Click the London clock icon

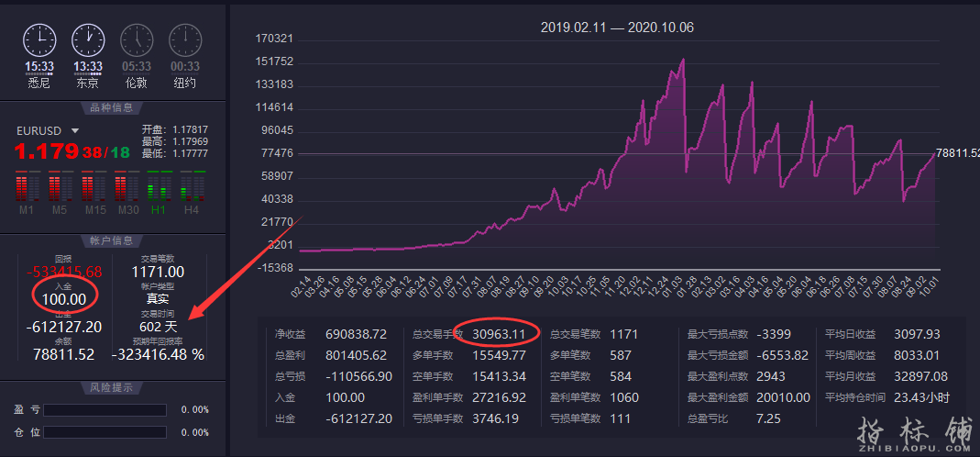pyautogui.click(x=137, y=40)
